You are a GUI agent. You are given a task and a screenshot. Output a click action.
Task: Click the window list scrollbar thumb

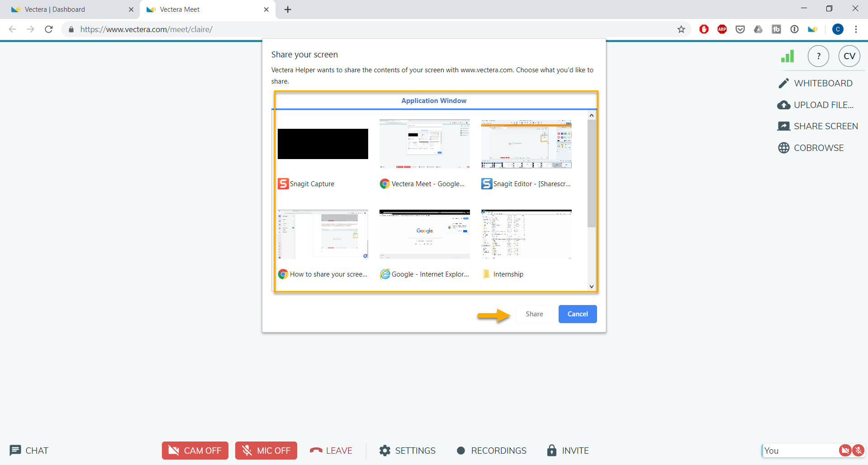[x=592, y=174]
